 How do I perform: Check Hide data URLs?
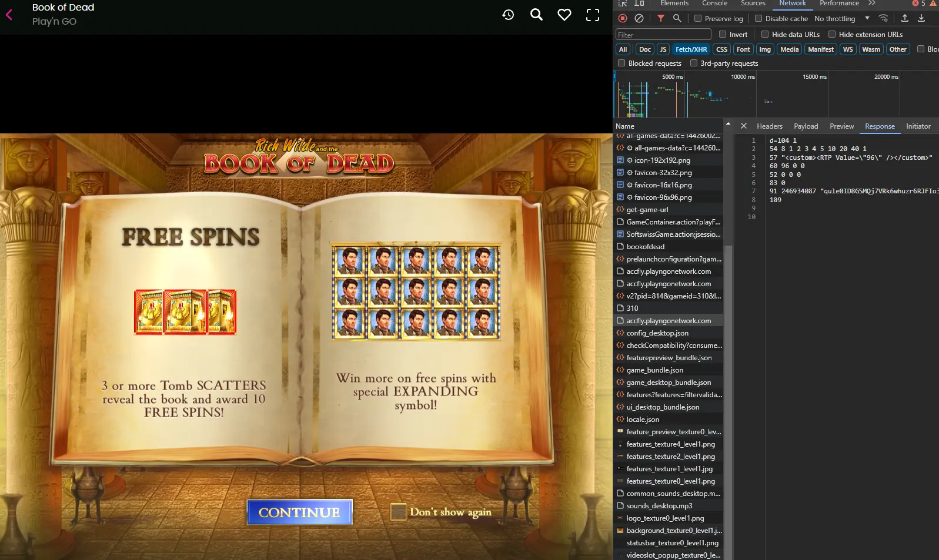pos(765,35)
